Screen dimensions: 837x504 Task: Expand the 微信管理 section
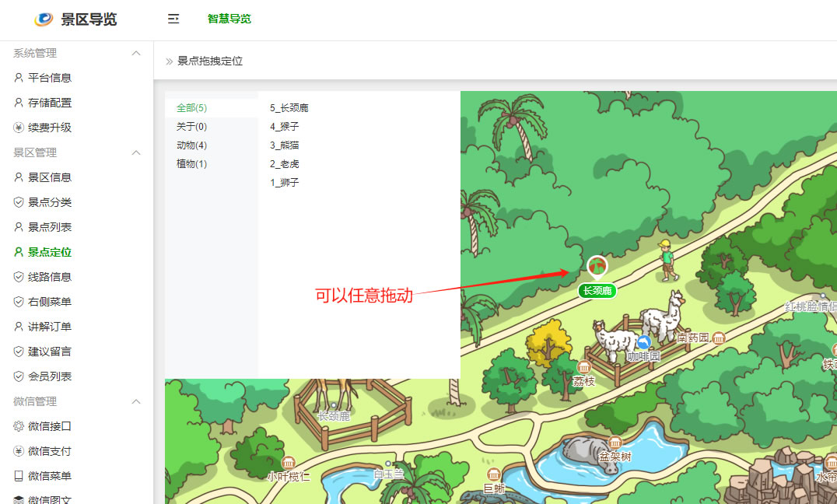[136, 401]
